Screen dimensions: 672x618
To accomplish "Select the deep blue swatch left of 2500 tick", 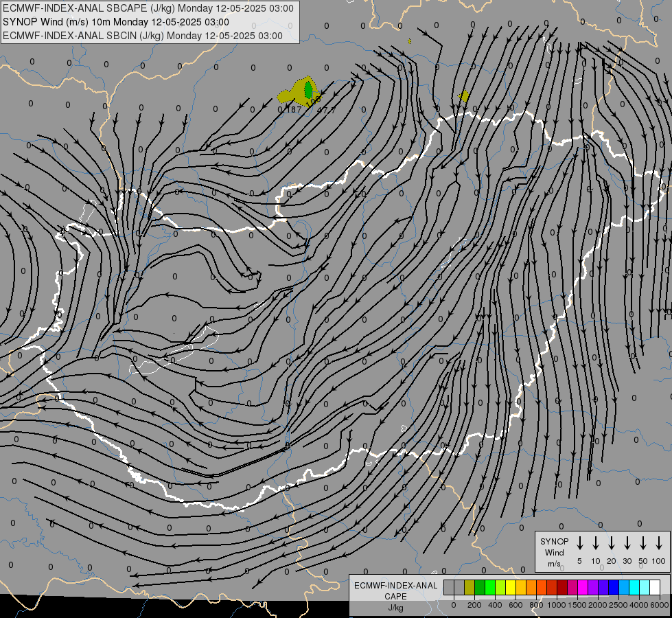I will pyautogui.click(x=614, y=587).
